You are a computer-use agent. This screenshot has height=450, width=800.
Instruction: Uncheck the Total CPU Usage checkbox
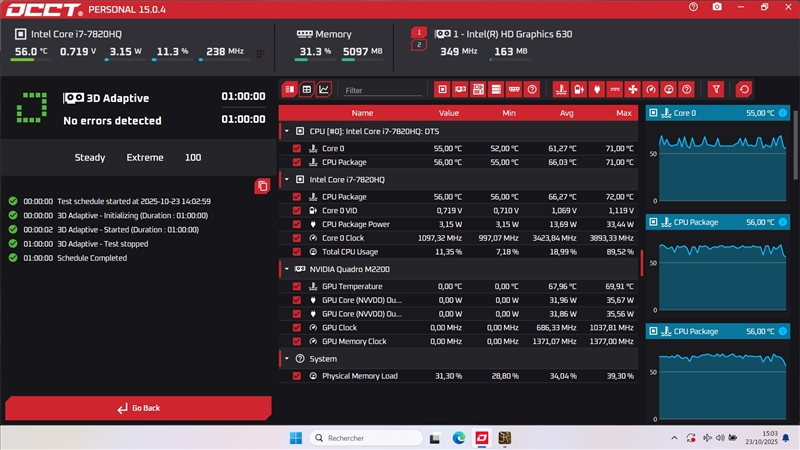296,252
